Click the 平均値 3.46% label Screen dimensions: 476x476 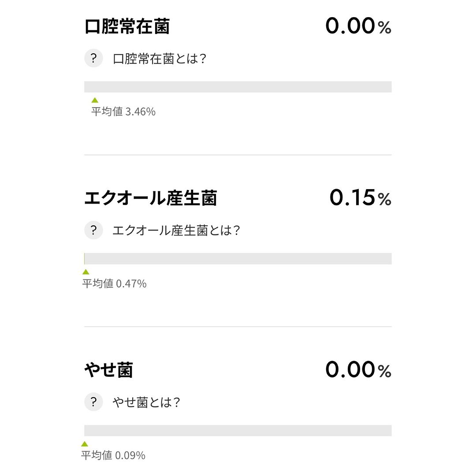point(123,112)
